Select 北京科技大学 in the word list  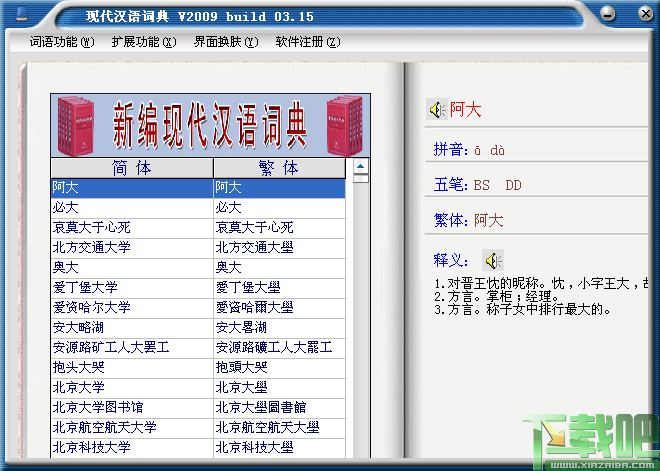coord(132,448)
